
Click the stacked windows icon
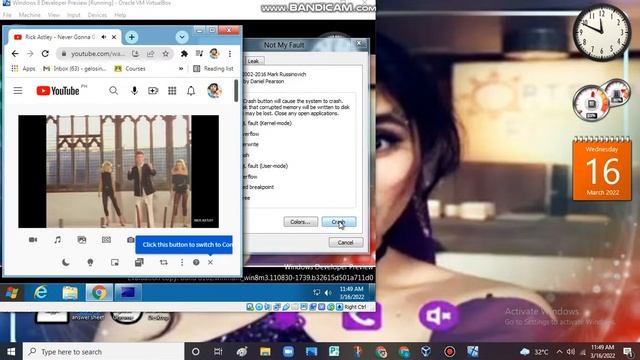pos(139,262)
